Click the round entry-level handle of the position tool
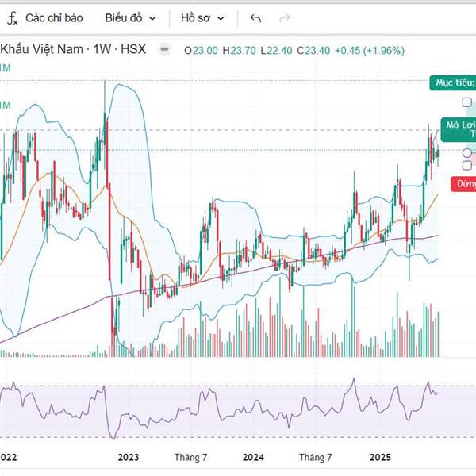Screen dimensions: 476x476 467,152
